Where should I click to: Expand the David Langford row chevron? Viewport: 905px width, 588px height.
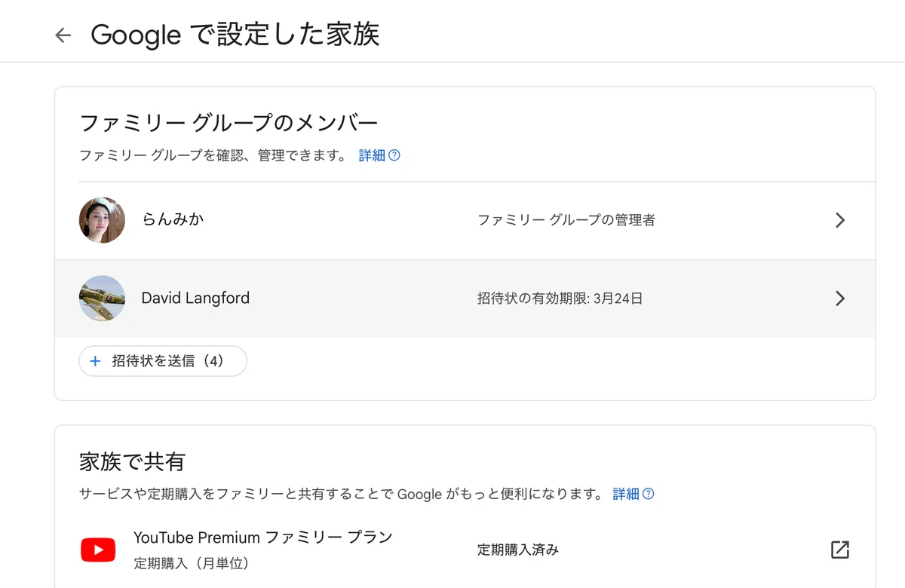(840, 299)
